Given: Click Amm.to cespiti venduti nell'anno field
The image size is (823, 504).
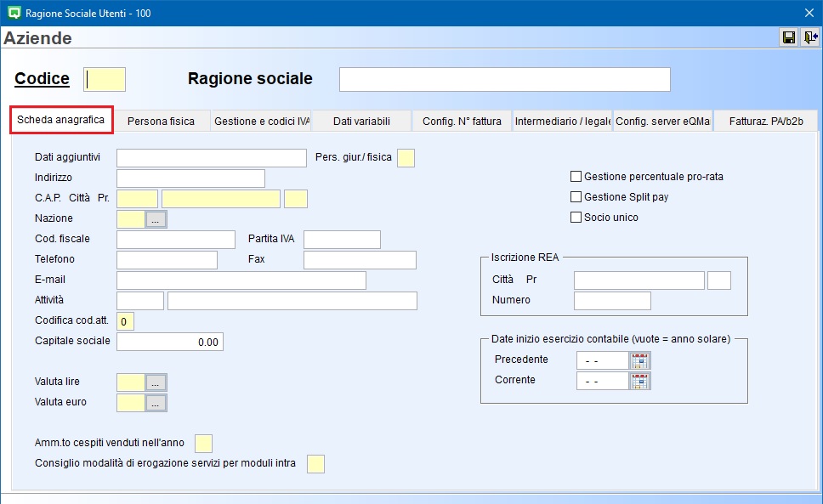Looking at the screenshot, I should click(204, 444).
